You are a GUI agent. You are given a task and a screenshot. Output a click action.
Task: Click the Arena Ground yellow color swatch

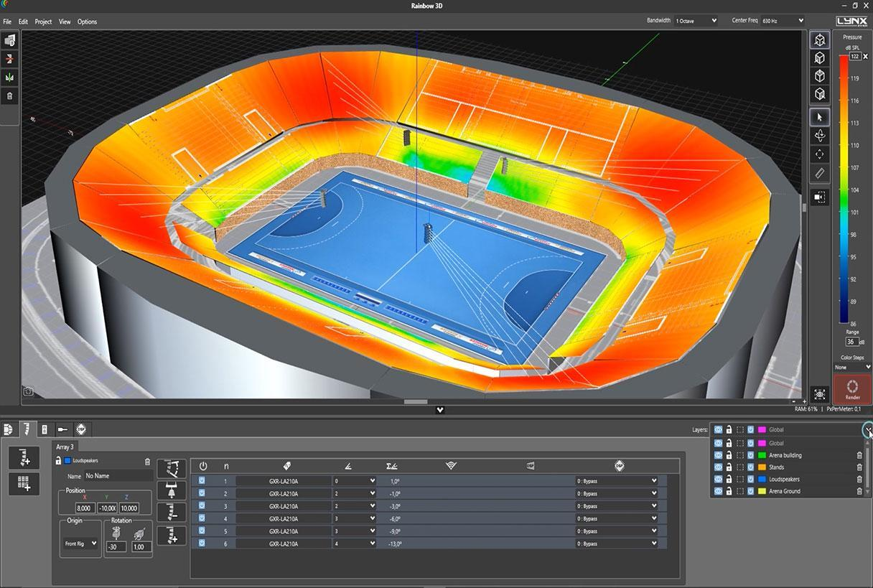762,491
